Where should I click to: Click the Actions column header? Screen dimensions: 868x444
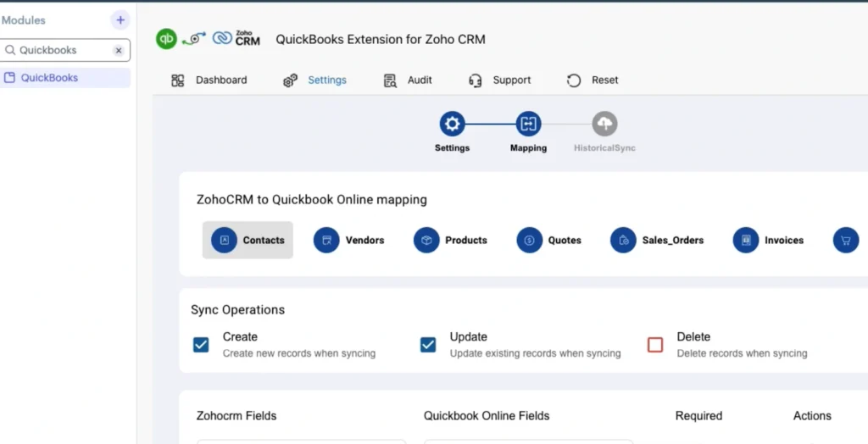coord(812,416)
